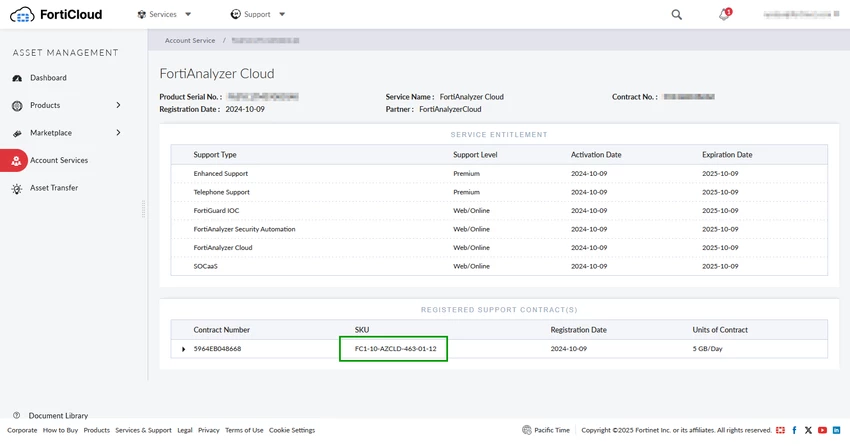Click the Dashboard gauge icon

17,78
